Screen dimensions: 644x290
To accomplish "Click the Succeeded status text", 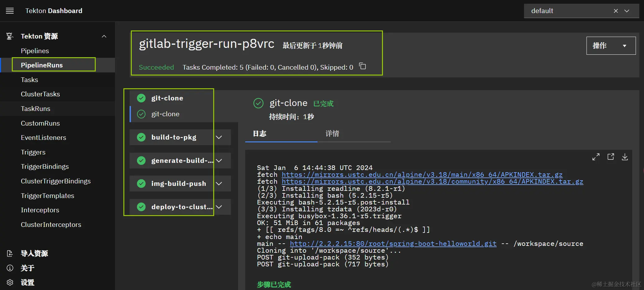I will pos(156,67).
